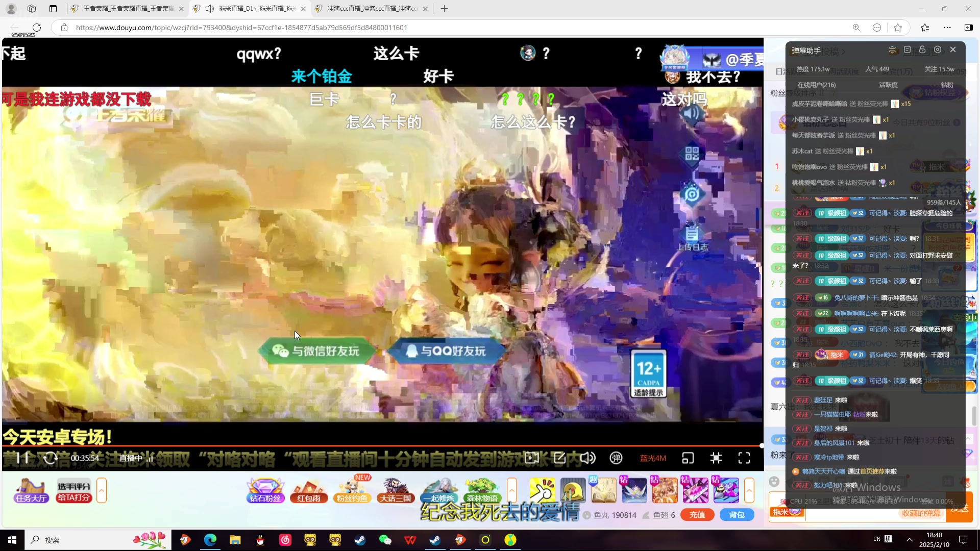
Task: Click the video clip record icon in player
Action: coord(532,458)
